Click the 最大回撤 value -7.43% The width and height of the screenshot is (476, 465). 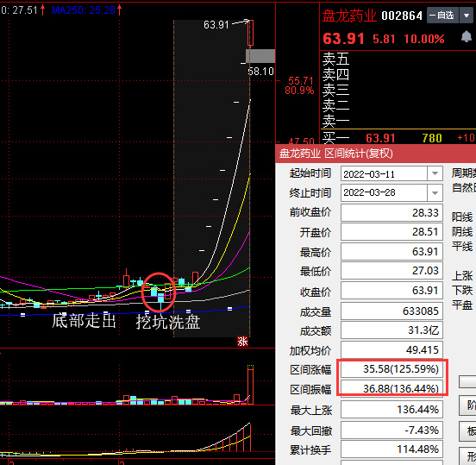pyautogui.click(x=391, y=430)
